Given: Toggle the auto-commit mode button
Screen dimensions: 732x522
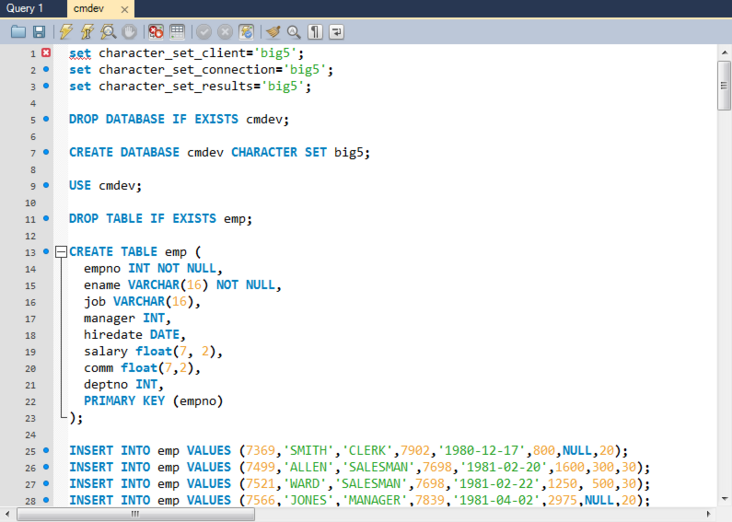Looking at the screenshot, I should [x=246, y=32].
